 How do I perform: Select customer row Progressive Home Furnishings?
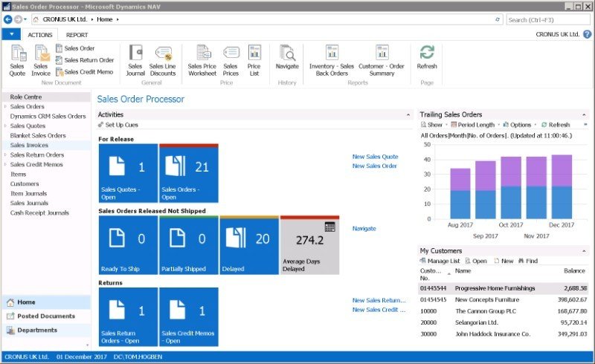pos(504,288)
